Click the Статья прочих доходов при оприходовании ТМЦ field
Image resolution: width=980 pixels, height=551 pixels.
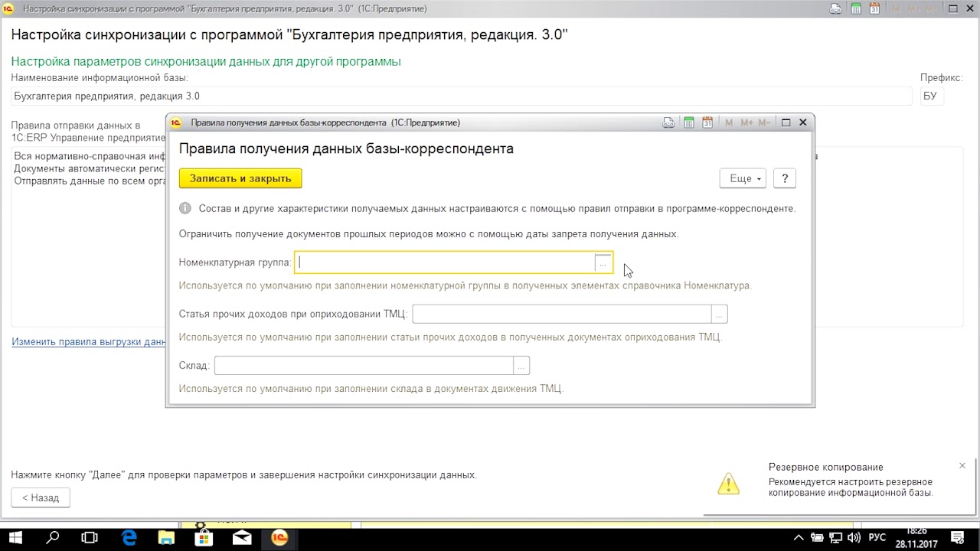point(561,314)
